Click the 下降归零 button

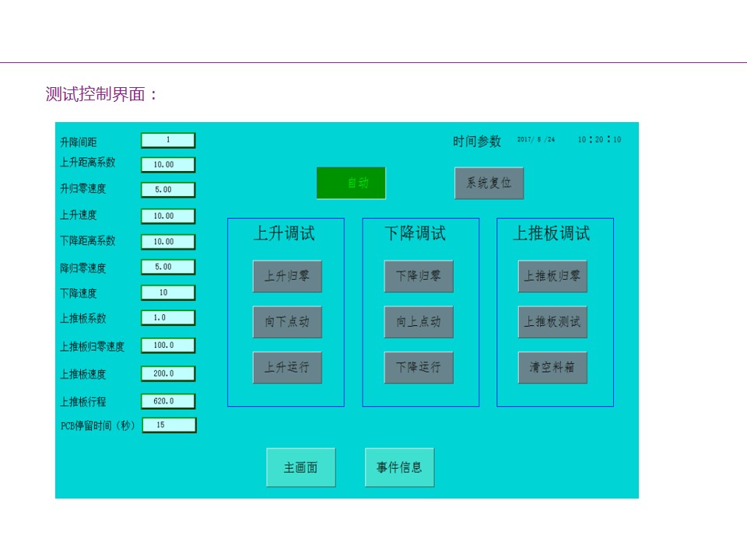pos(419,276)
